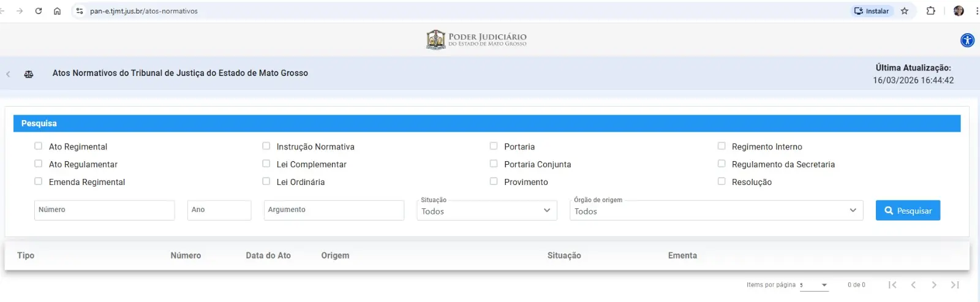Screen dimensions: 980x302
Task: Click the Pesquisar button
Action: coord(908,210)
